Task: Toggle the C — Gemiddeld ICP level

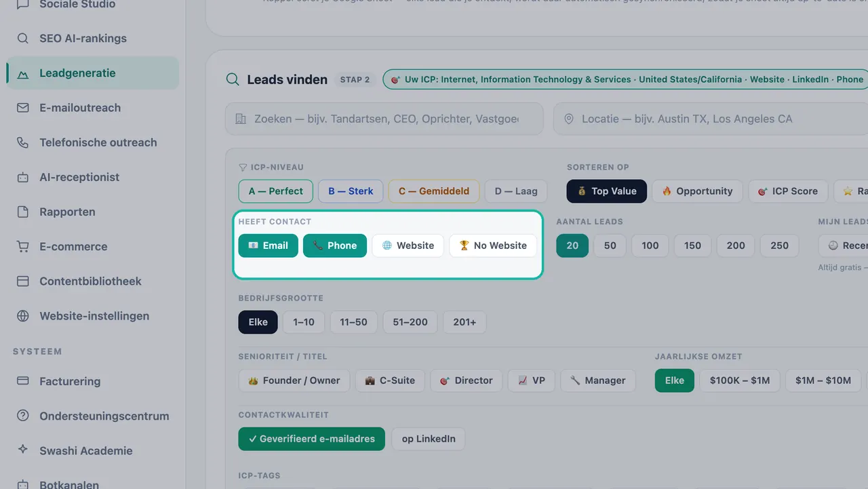Action: pos(434,191)
